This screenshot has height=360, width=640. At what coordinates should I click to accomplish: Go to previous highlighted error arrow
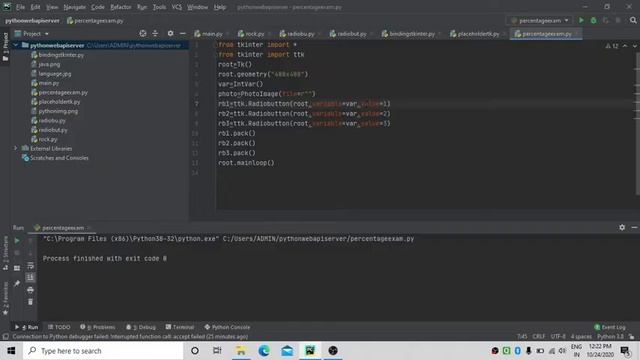(x=625, y=46)
